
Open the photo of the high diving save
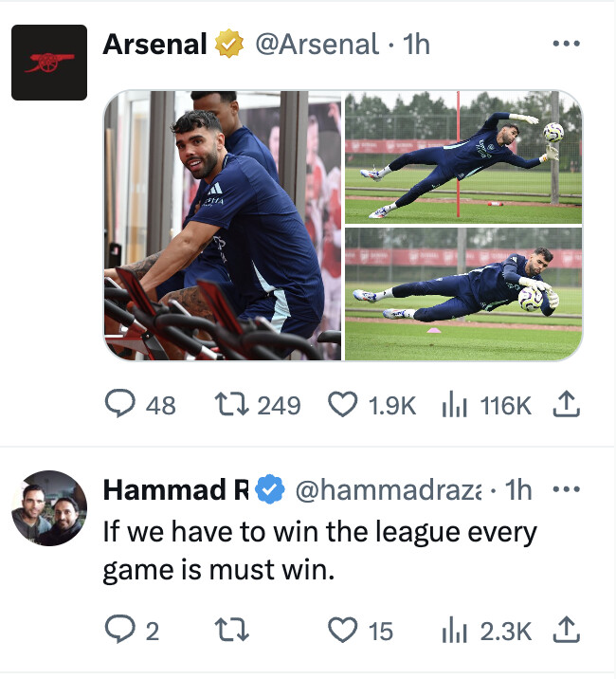coord(463,156)
